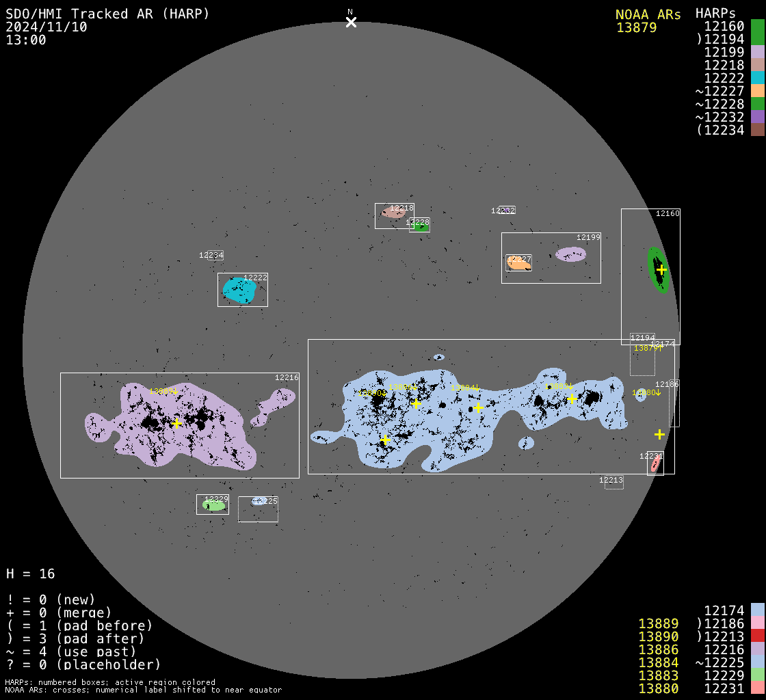Viewport: 766px width, 700px height.
Task: Click the brown legend swatch for HARP 12234
Action: (x=757, y=130)
